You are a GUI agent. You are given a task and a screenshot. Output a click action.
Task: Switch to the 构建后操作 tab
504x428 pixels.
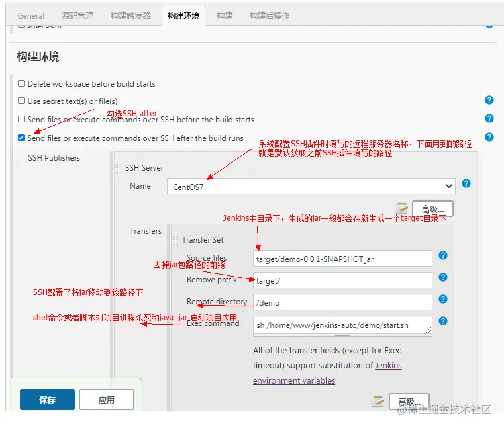(270, 16)
